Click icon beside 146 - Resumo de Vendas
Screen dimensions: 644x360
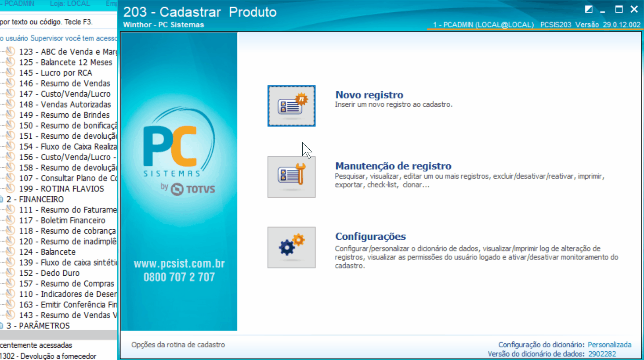click(11, 83)
